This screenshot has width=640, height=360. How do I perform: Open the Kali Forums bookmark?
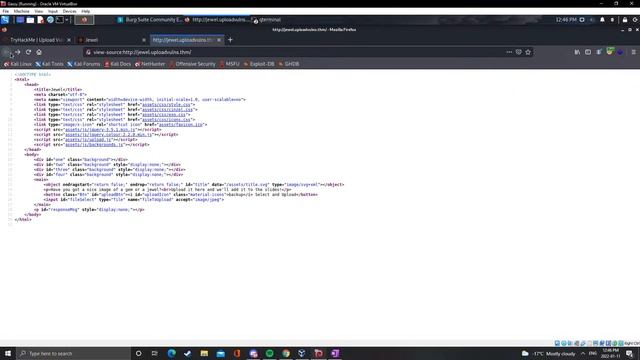[84, 64]
